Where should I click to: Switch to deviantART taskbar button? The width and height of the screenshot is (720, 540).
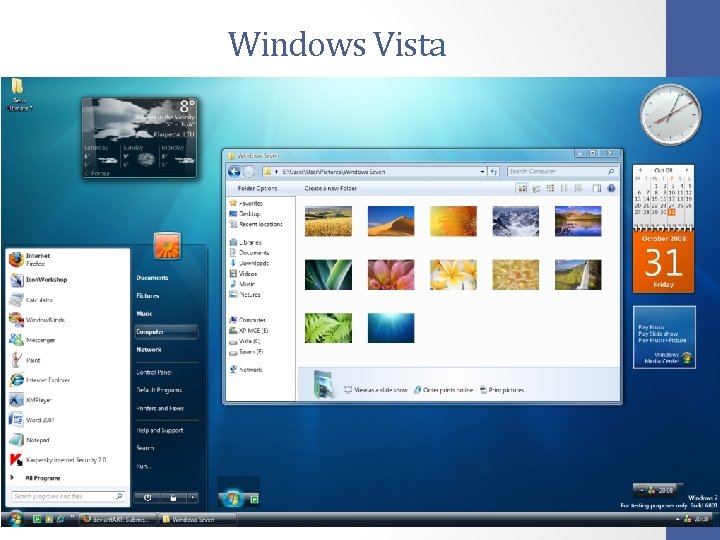(118, 519)
